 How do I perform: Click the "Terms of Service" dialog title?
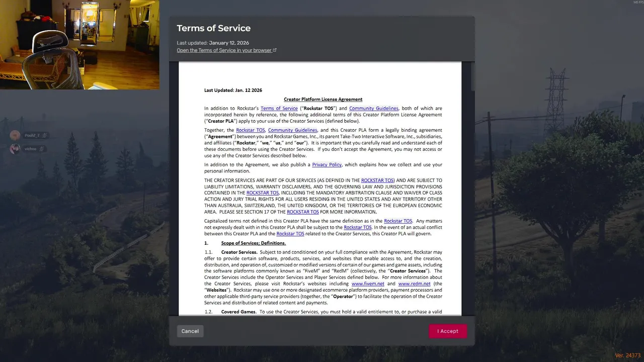[213, 28]
